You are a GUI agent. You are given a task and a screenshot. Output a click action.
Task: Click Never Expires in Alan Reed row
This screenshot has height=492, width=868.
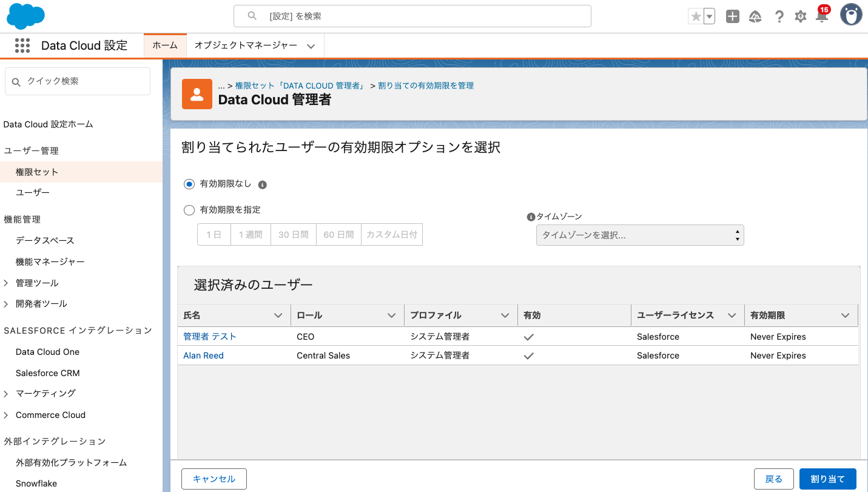coord(778,356)
